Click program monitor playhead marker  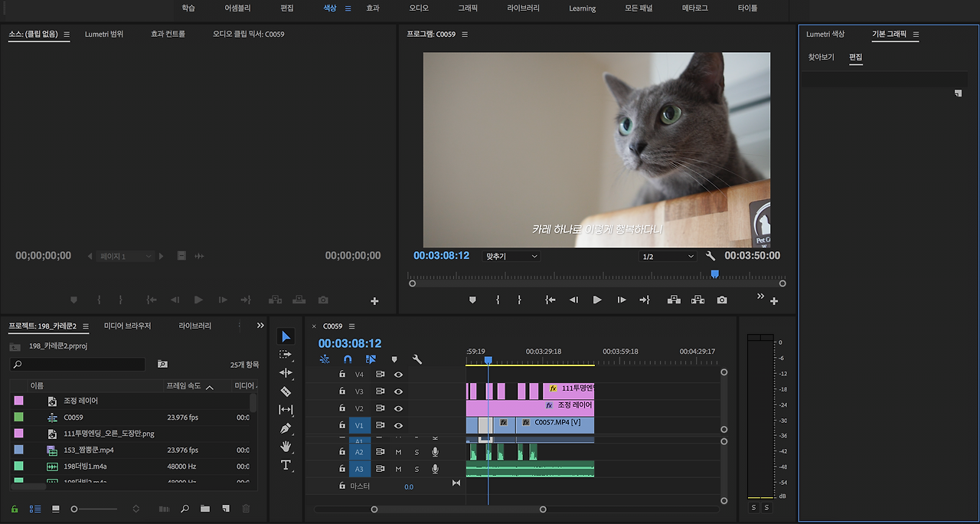[x=714, y=273]
